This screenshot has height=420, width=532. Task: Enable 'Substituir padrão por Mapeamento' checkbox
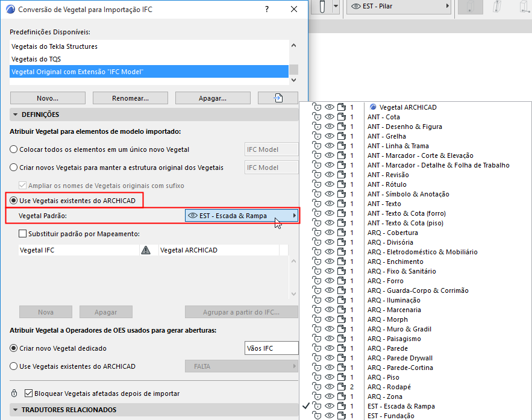[22, 234]
